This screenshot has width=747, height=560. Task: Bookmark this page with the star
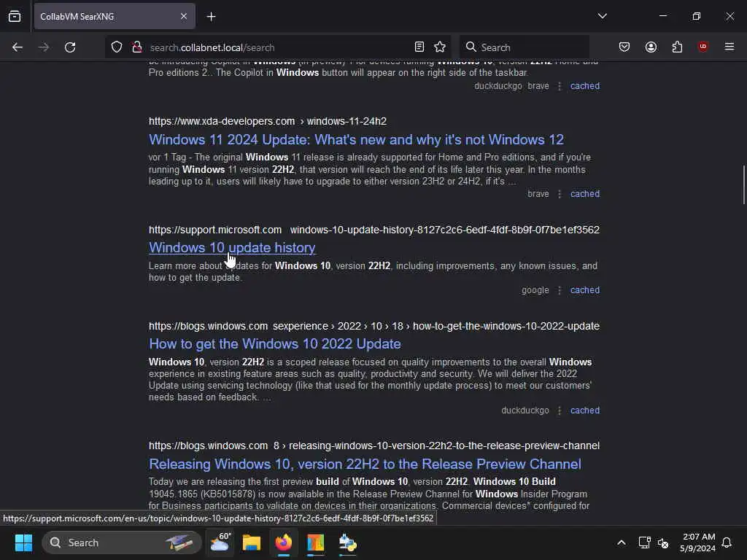440,47
